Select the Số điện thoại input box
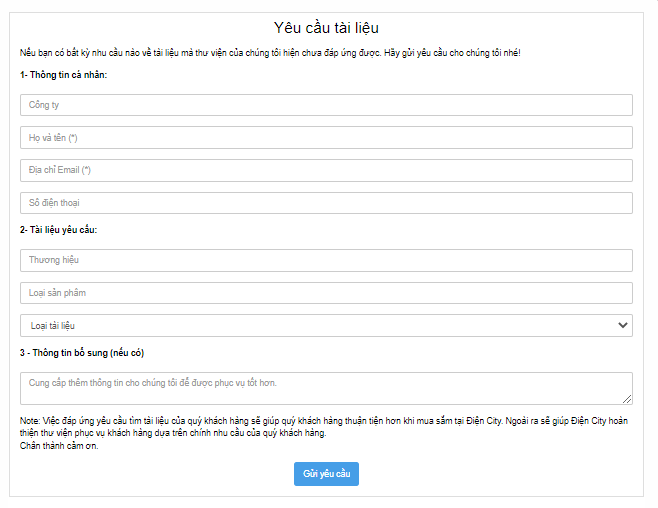Image resolution: width=658 pixels, height=508 pixels. pos(326,203)
